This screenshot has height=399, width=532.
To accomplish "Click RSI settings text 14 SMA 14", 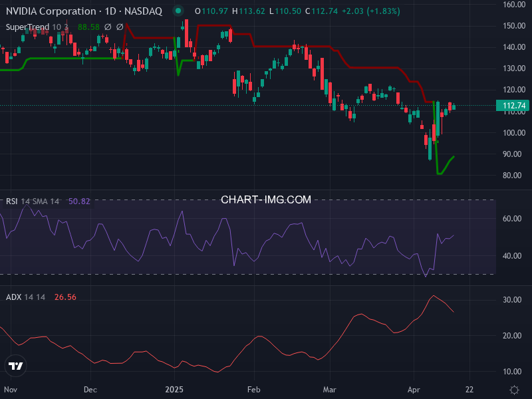I will coord(40,201).
